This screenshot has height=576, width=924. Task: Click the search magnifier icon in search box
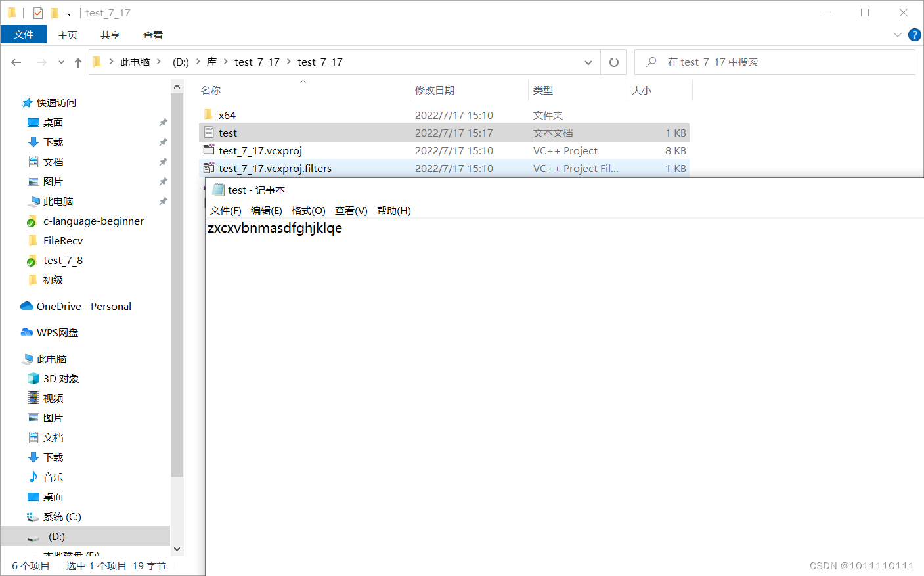(x=649, y=62)
